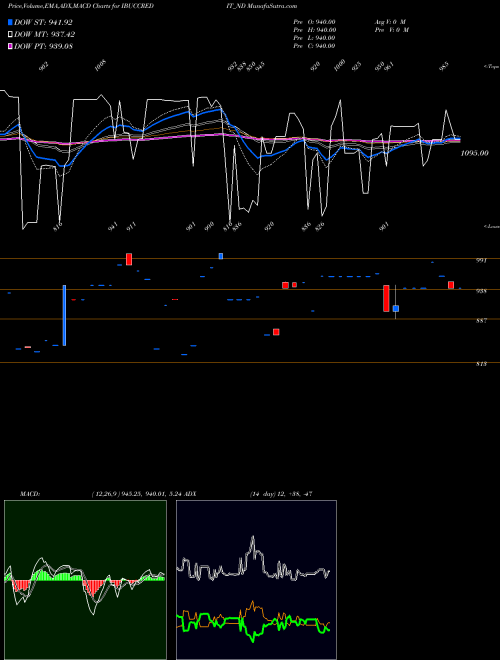This screenshot has width=500, height=660.
Task: Open the dark blue ADX indicator panel
Action: tap(256, 580)
